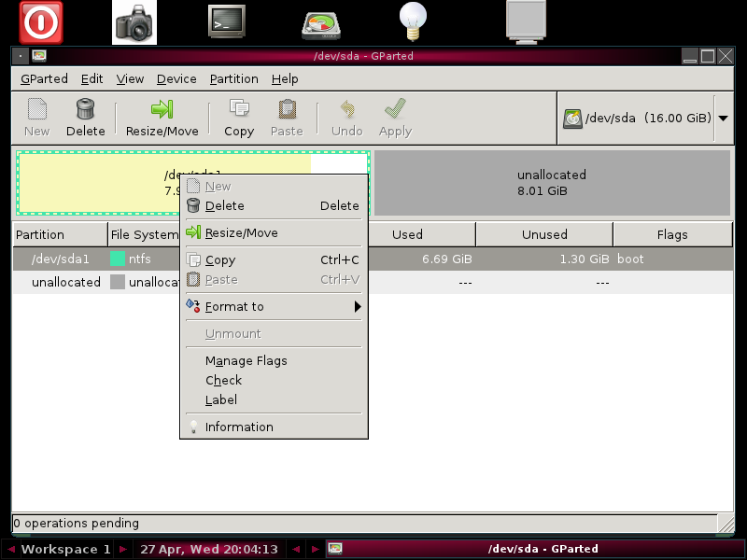Click the 1.30 GiB unused value
Viewport: 747px width, 560px height.
[585, 259]
